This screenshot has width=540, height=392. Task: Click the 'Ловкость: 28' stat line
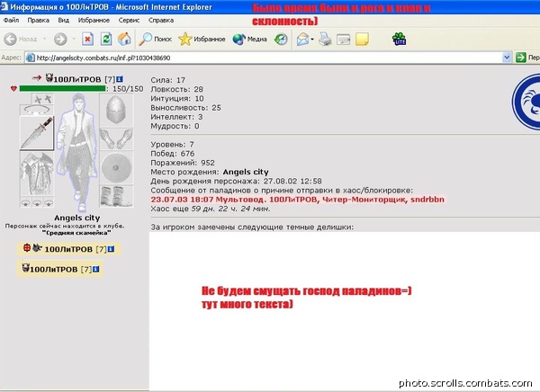coord(176,89)
